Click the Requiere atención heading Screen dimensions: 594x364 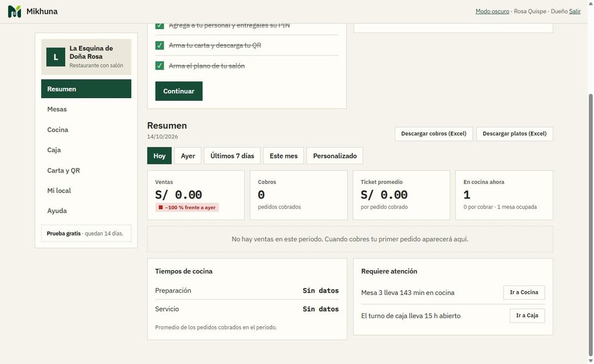pos(389,271)
